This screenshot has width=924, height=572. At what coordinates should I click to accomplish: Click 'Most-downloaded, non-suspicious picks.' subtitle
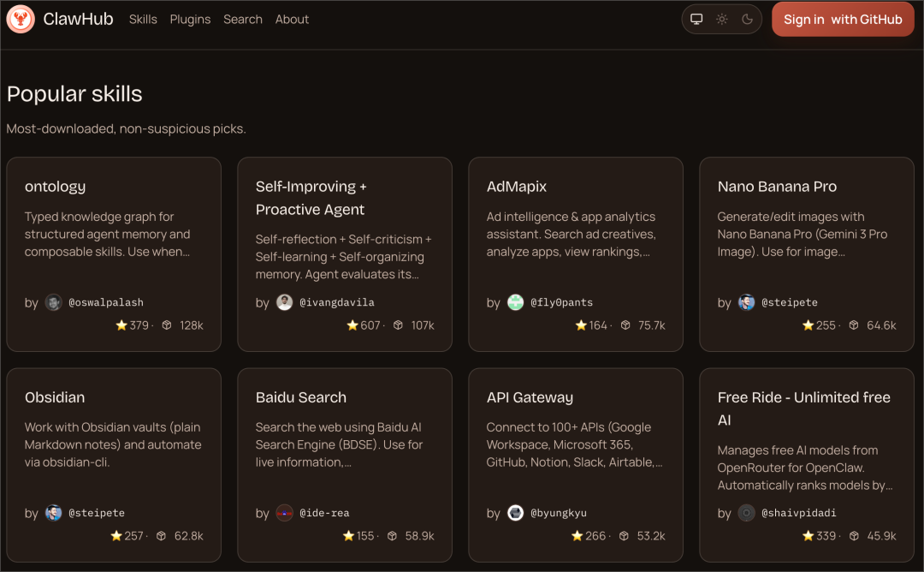(x=126, y=128)
